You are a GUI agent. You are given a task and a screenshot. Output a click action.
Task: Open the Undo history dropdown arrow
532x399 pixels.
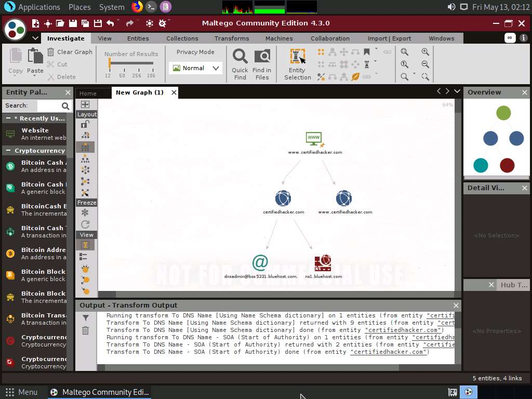pyautogui.click(x=118, y=20)
